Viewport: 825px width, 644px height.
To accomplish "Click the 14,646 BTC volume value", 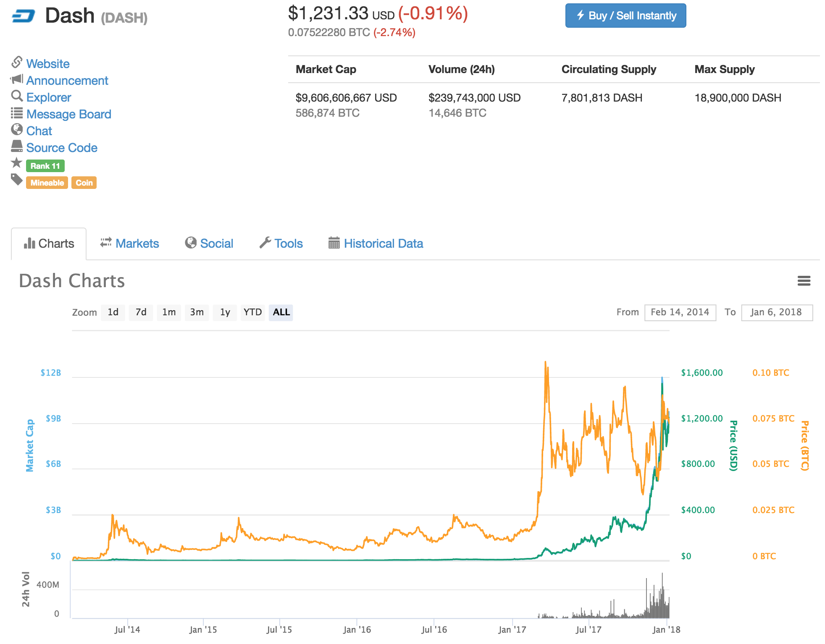I will [457, 113].
